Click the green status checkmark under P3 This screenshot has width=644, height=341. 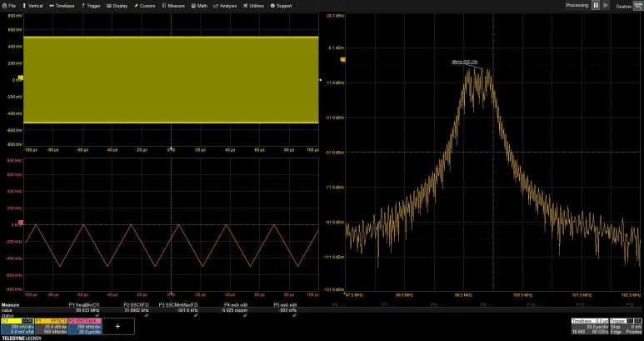(x=196, y=315)
